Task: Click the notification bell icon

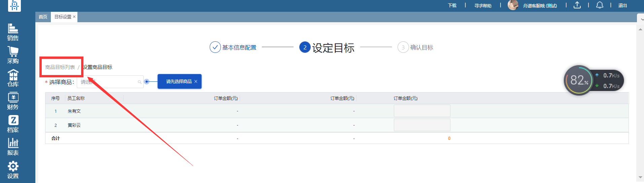Action: point(600,5)
